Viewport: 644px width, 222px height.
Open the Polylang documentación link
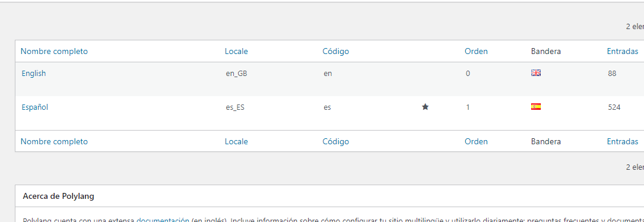[163, 220]
